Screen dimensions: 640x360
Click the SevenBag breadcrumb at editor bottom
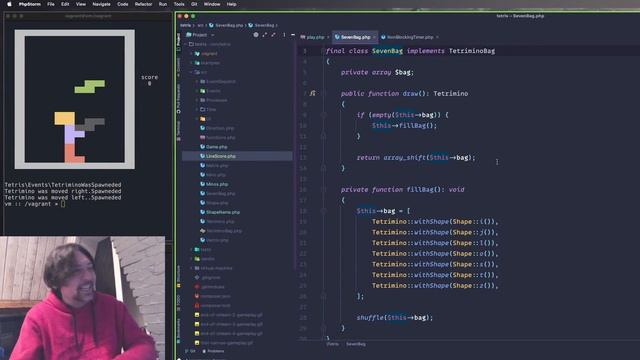click(356, 344)
